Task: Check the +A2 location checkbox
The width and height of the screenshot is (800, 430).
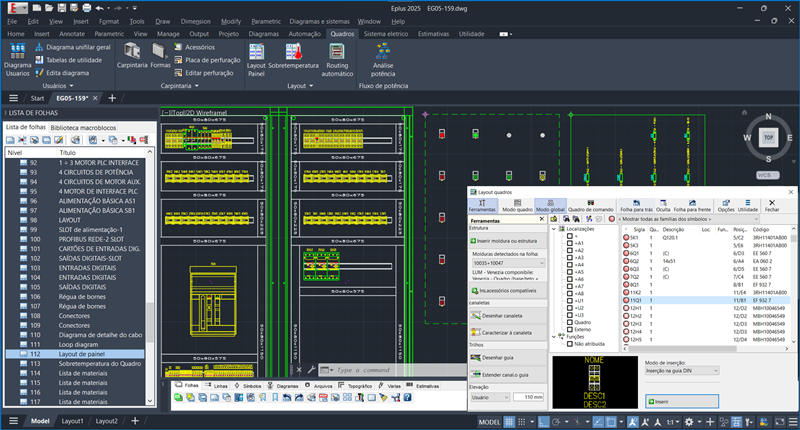Action: click(x=570, y=250)
